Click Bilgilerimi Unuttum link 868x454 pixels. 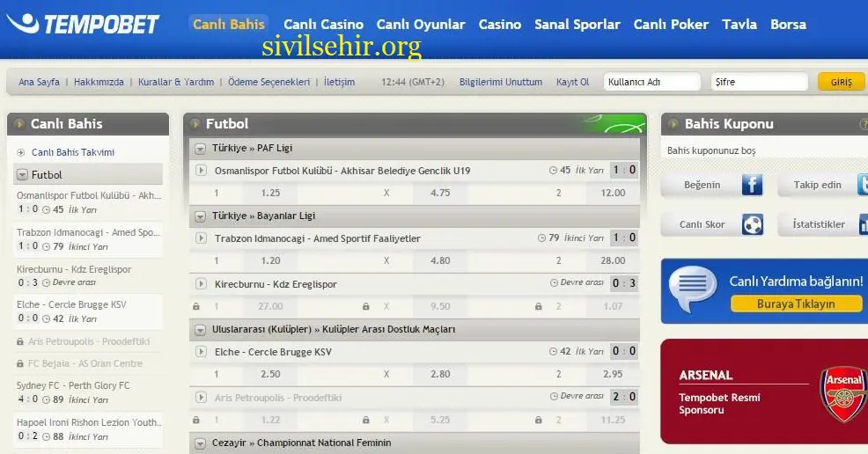tap(500, 82)
